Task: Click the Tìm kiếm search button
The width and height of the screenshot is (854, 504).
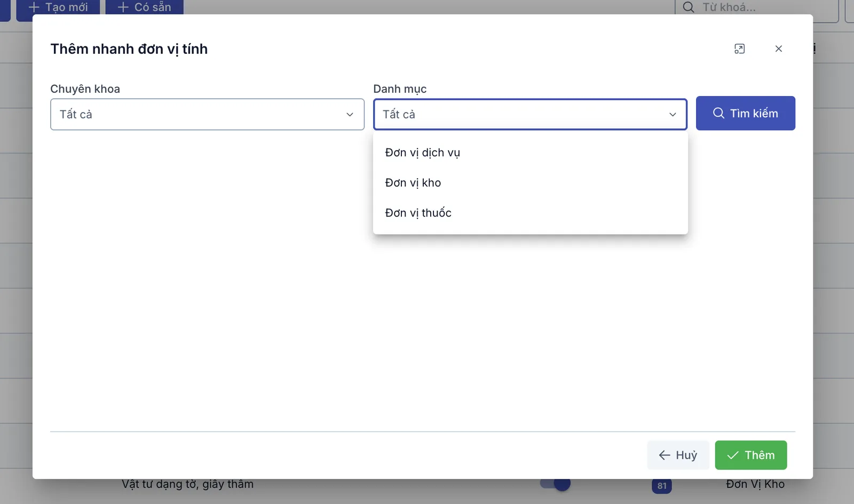Action: tap(745, 113)
